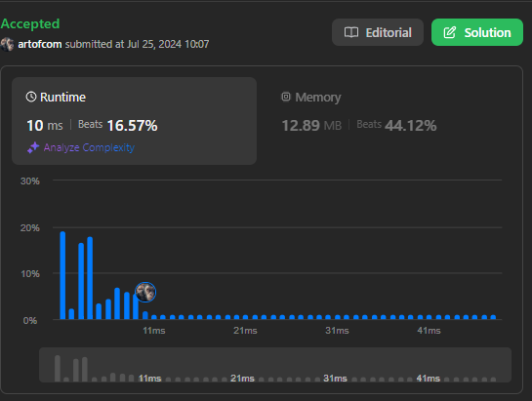
Task: Click the sparkle icon beside Analyze Complexity
Action: coord(33,147)
